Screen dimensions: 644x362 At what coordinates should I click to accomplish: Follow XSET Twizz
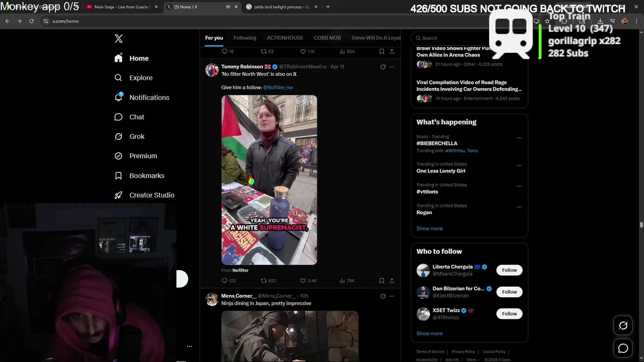(509, 314)
